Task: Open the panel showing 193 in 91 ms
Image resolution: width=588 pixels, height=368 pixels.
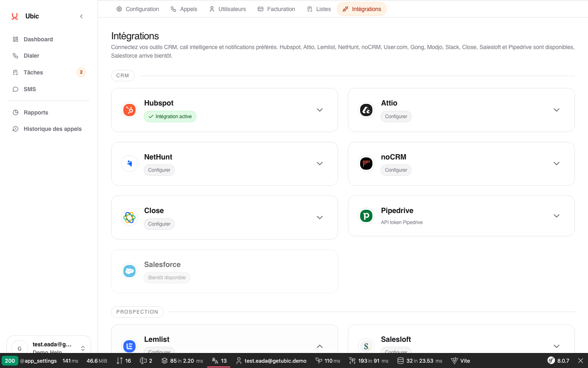Action: (x=369, y=361)
